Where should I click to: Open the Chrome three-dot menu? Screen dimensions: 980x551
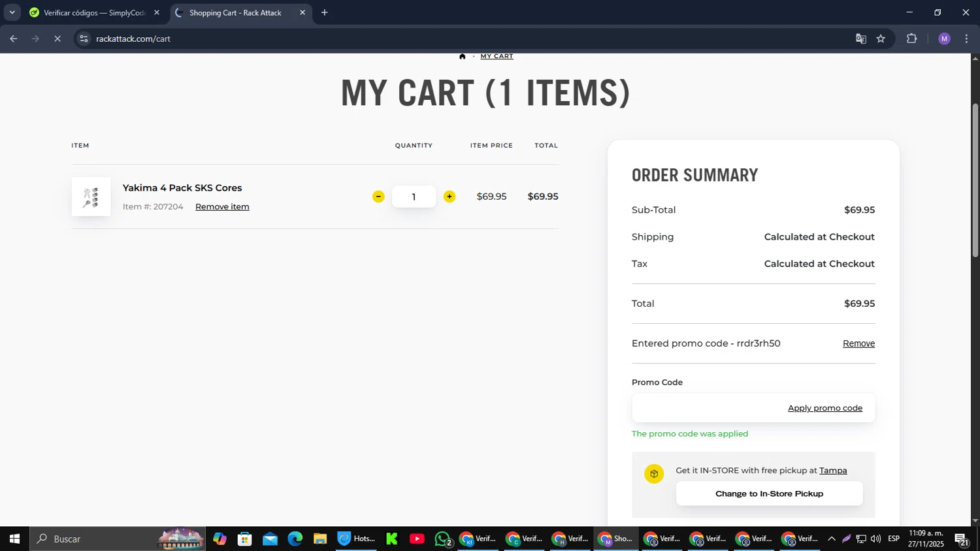967,39
